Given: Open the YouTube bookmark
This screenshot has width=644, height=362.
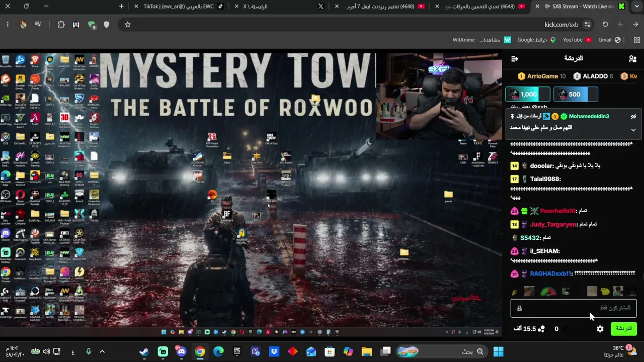Looking at the screenshot, I should coord(577,40).
